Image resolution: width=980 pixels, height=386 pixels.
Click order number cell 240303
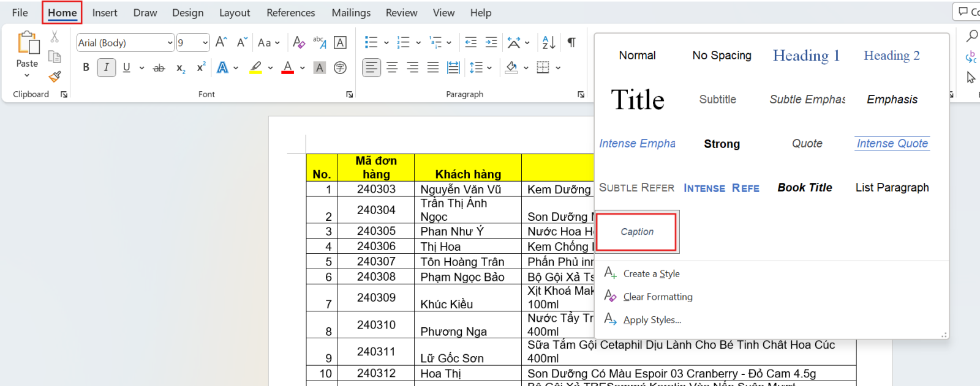click(x=376, y=190)
